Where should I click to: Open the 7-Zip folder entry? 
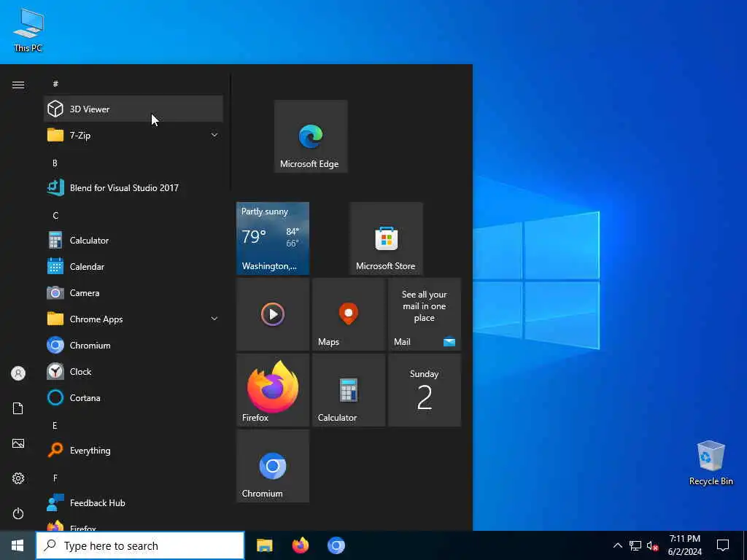pos(133,135)
